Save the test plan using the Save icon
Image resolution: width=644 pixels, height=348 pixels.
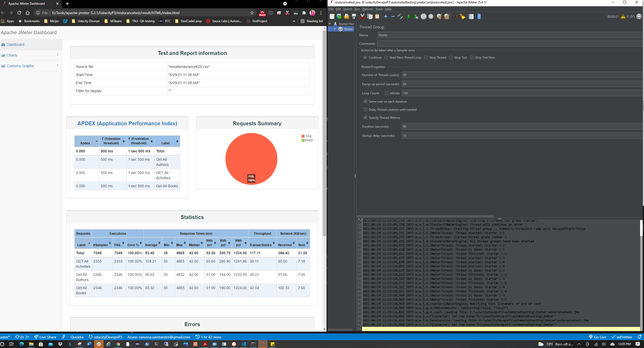pyautogui.click(x=354, y=16)
